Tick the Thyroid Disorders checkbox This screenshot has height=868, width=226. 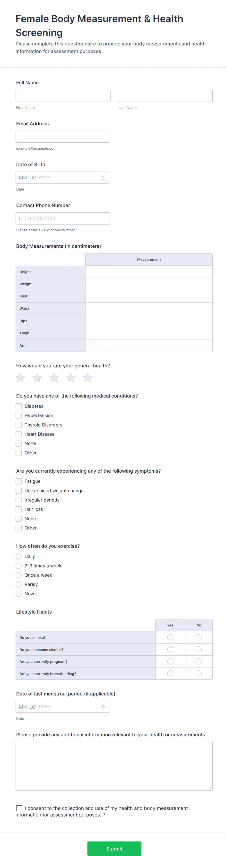19,425
